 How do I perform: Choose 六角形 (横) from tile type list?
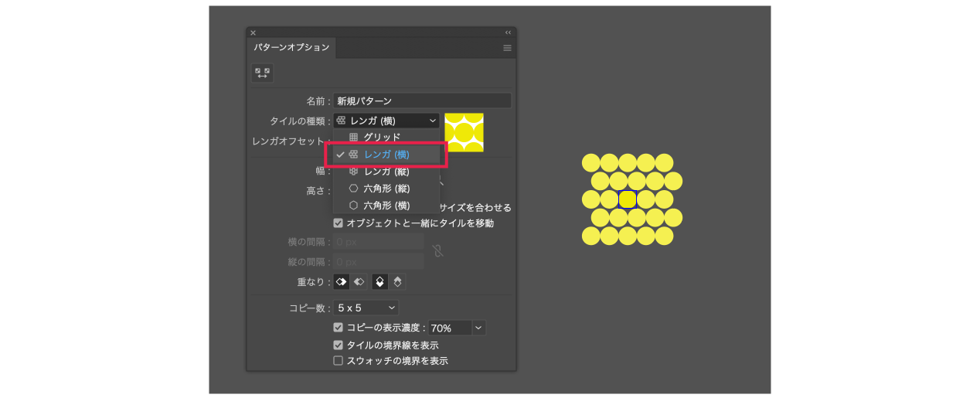[386, 206]
